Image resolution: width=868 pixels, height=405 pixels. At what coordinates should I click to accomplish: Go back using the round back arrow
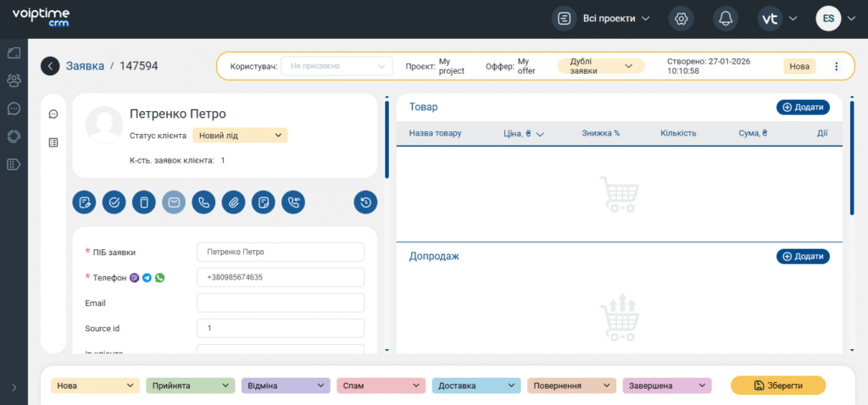pos(50,66)
